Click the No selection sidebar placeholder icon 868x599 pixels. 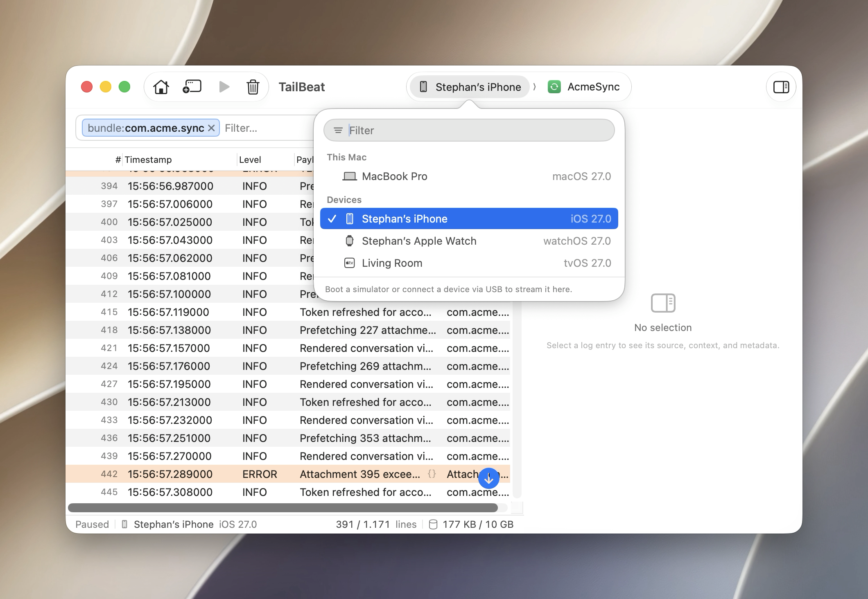663,303
